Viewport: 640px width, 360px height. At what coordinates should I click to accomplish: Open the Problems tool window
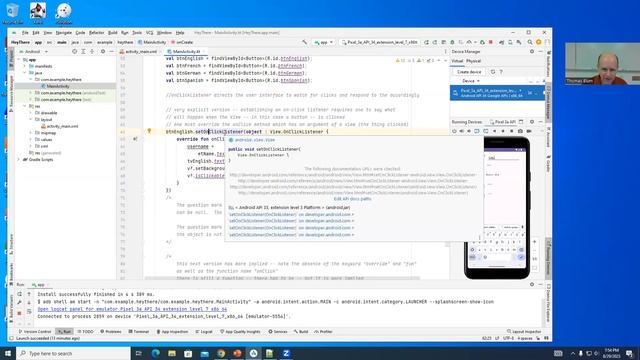click(111, 332)
